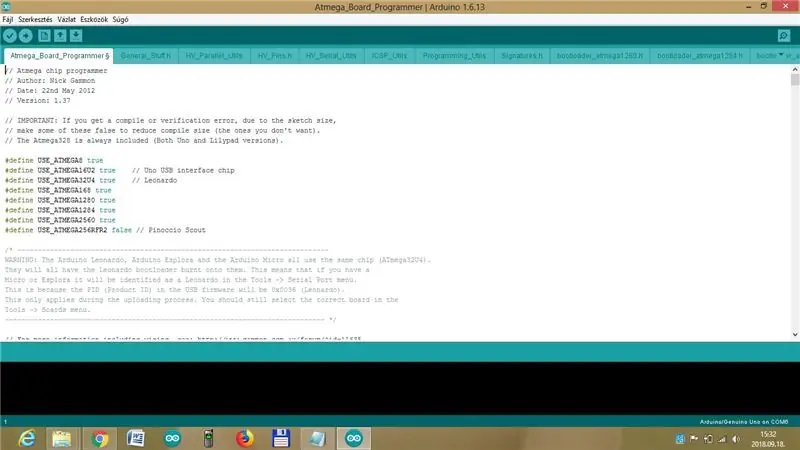
Task: Click the 'false' value of USE_ATMEGA256RFR2
Action: click(x=121, y=230)
